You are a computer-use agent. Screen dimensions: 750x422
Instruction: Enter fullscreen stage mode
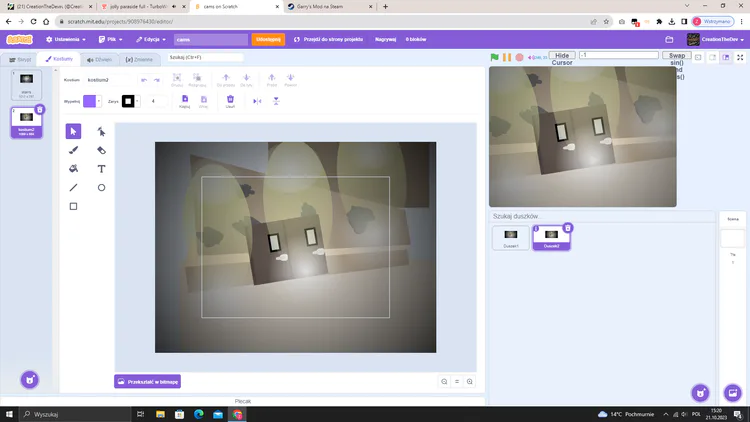[x=740, y=57]
